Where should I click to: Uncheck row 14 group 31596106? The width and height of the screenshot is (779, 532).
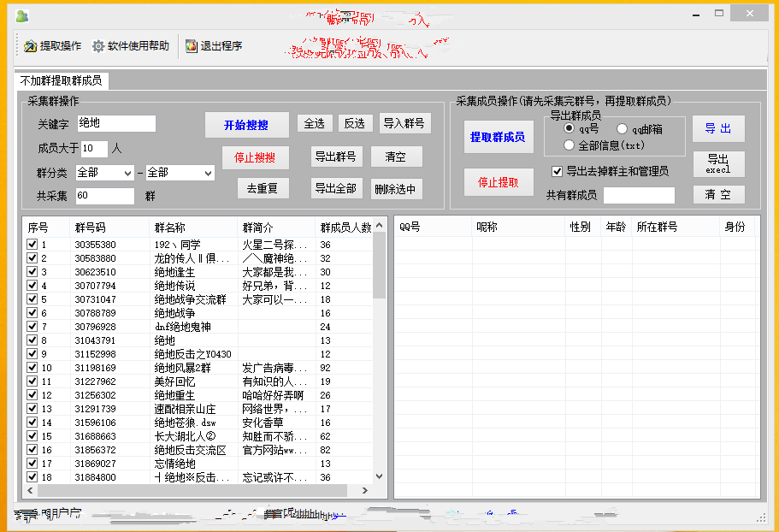click(x=32, y=422)
